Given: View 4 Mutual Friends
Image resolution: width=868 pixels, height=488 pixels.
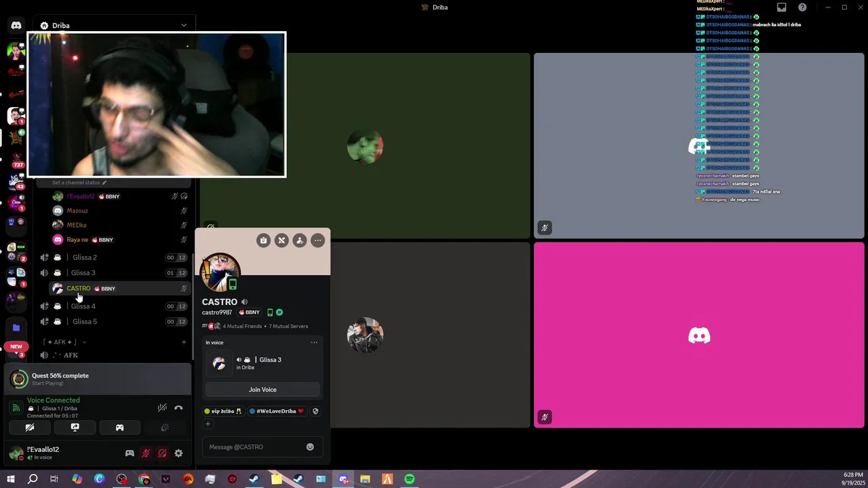Looking at the screenshot, I should [x=242, y=326].
